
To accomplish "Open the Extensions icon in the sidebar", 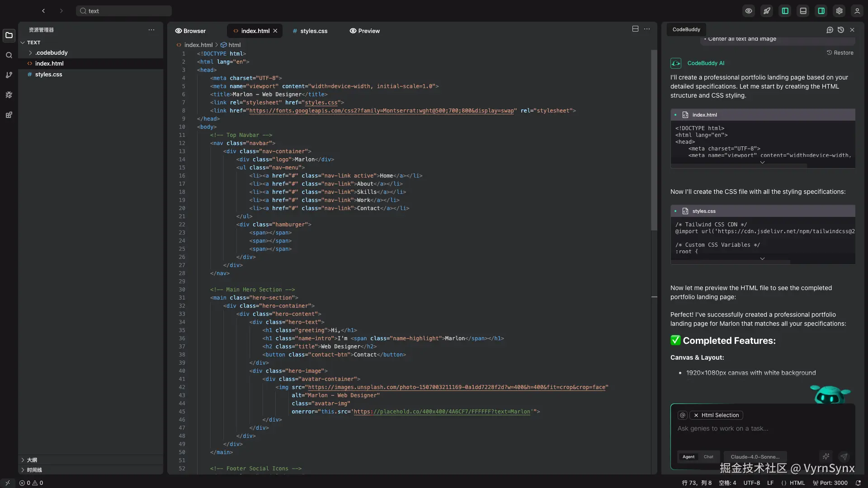I will point(9,115).
